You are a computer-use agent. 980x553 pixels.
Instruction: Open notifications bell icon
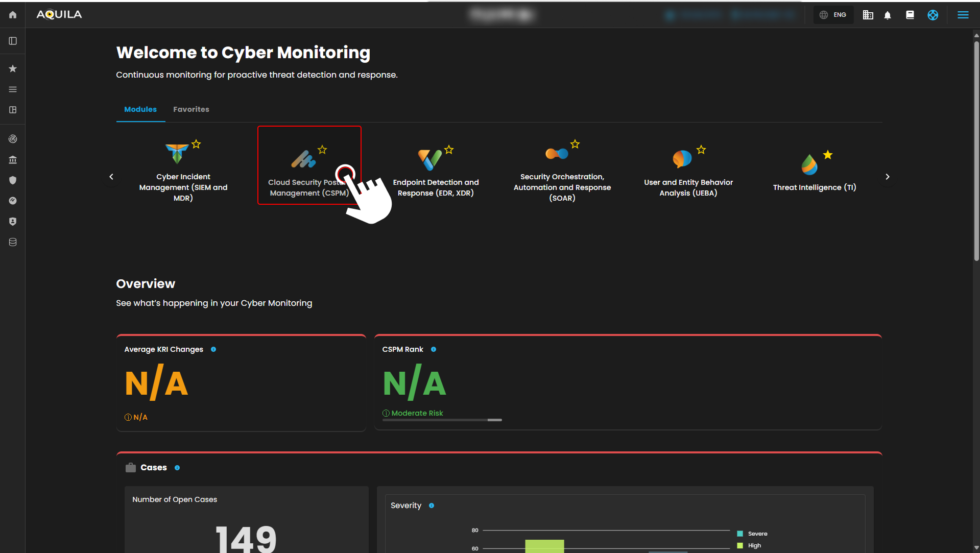click(888, 15)
